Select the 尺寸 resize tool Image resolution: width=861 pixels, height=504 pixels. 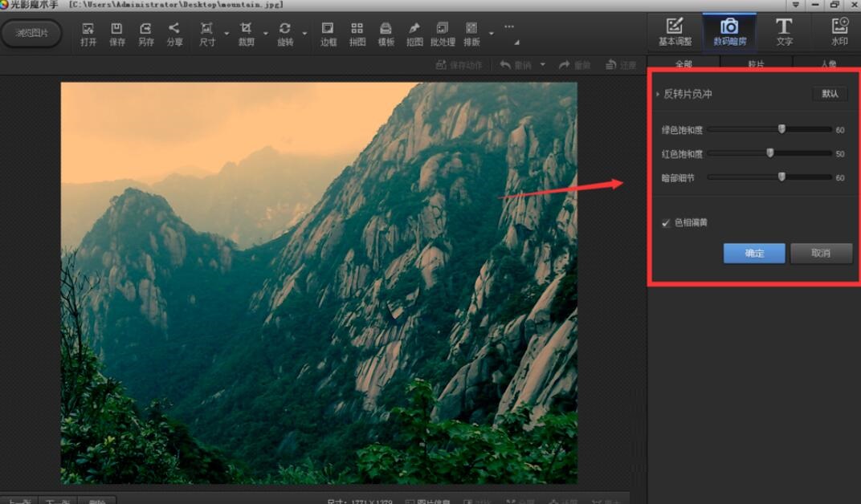tap(207, 34)
